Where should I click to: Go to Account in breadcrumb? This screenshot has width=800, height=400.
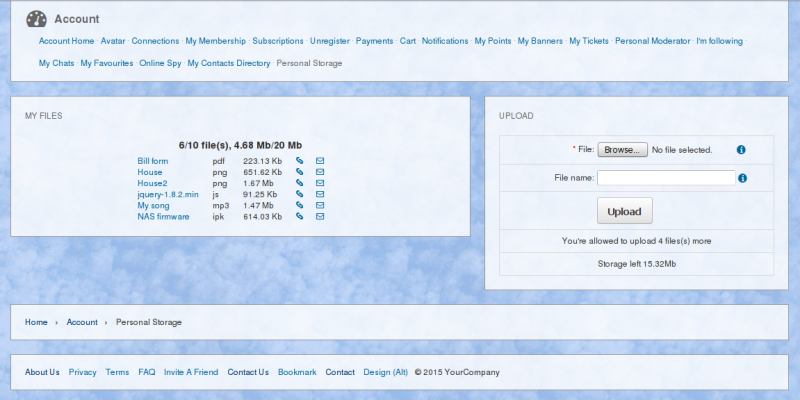tap(82, 322)
